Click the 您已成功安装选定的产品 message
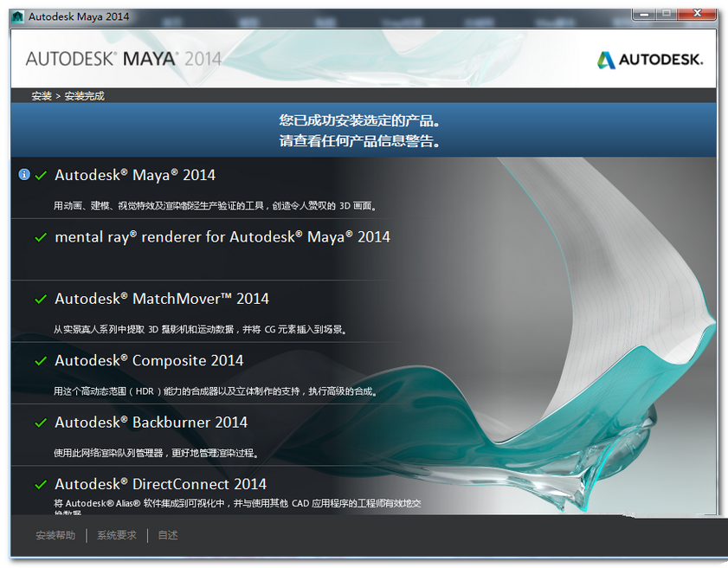This screenshot has height=568, width=728. [x=360, y=120]
